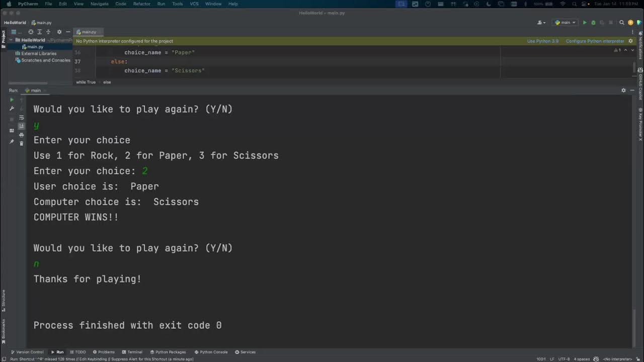Open Python Packages tool window
This screenshot has height=362, width=644.
(x=168, y=352)
